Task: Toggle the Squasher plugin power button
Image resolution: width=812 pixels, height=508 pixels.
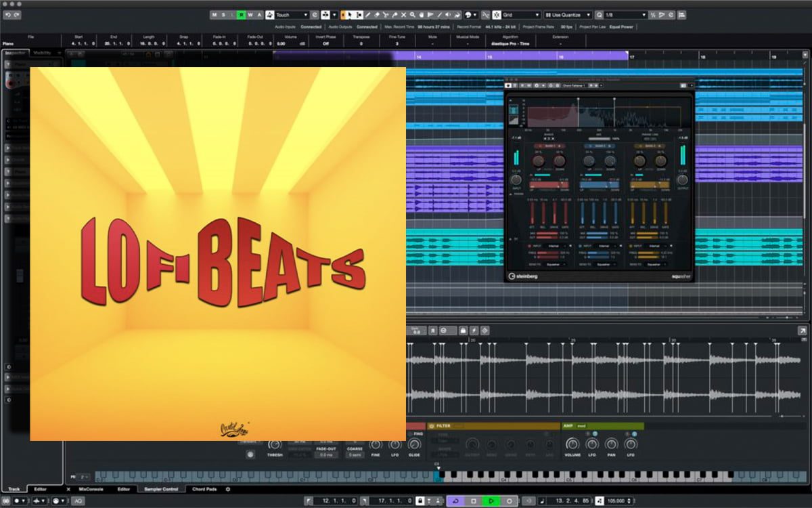Action: [508, 85]
